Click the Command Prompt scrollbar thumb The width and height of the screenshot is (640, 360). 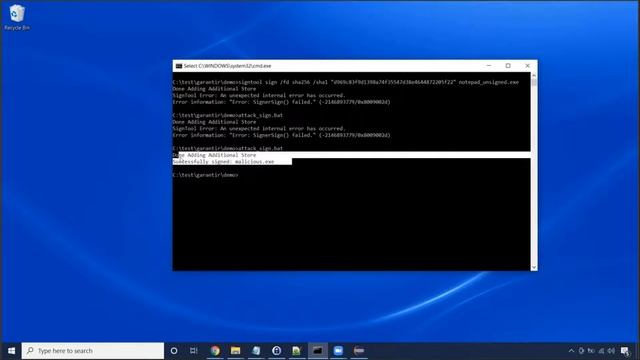(534, 83)
